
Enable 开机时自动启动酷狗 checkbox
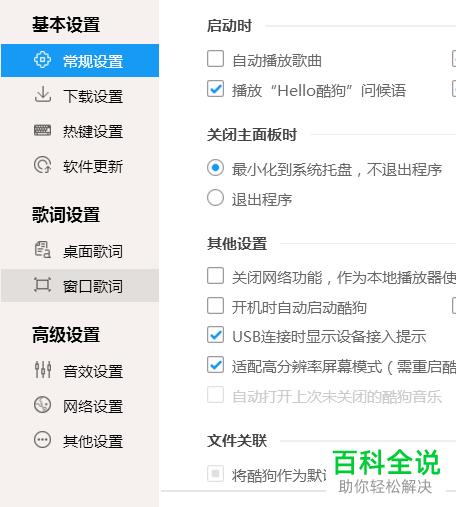[x=215, y=306]
